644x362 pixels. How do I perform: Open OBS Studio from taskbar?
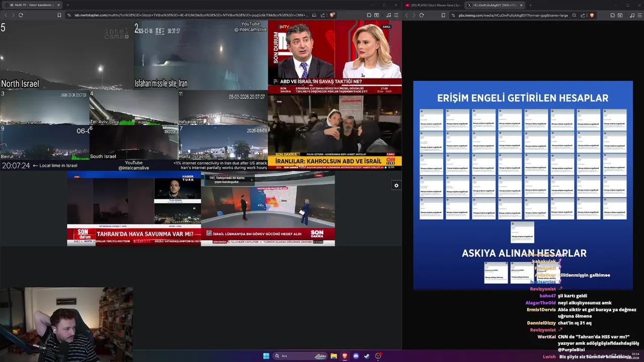(x=378, y=356)
